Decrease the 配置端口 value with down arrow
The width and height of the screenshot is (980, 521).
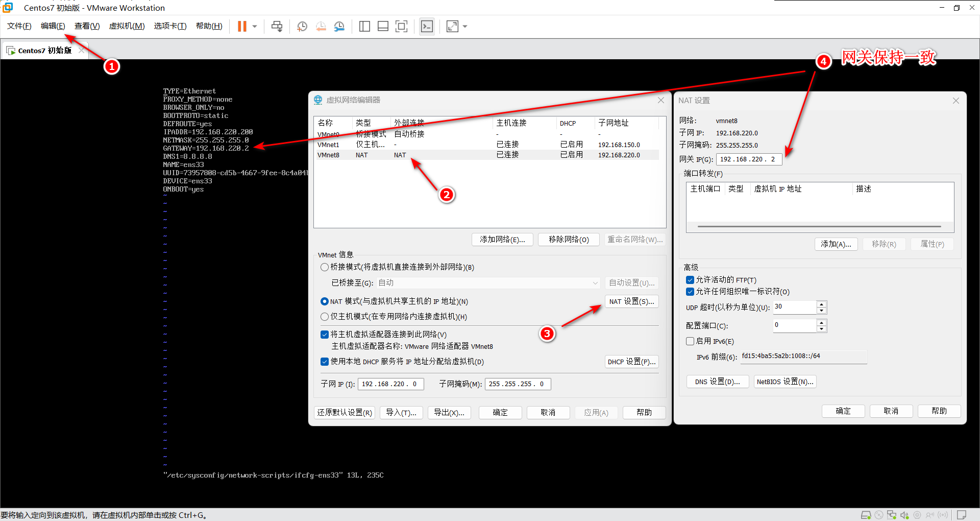821,329
